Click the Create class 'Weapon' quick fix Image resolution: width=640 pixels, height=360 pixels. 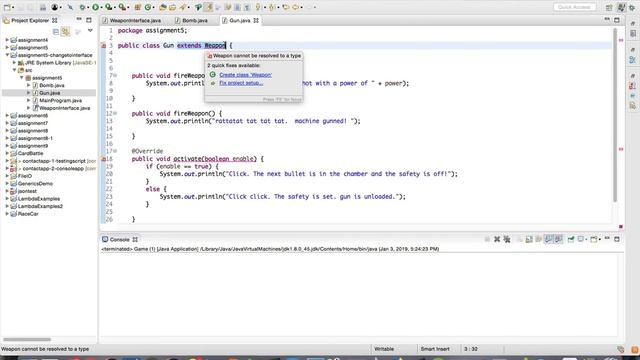pos(245,75)
